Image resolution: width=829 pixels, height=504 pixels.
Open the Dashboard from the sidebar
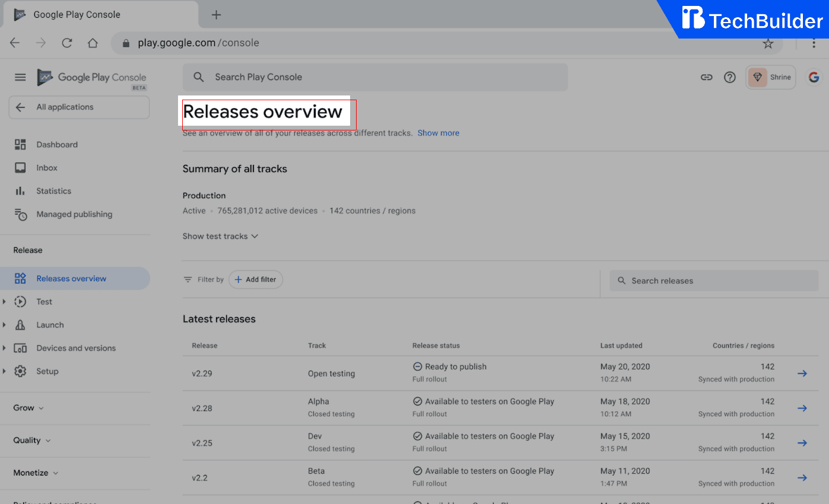pyautogui.click(x=56, y=144)
